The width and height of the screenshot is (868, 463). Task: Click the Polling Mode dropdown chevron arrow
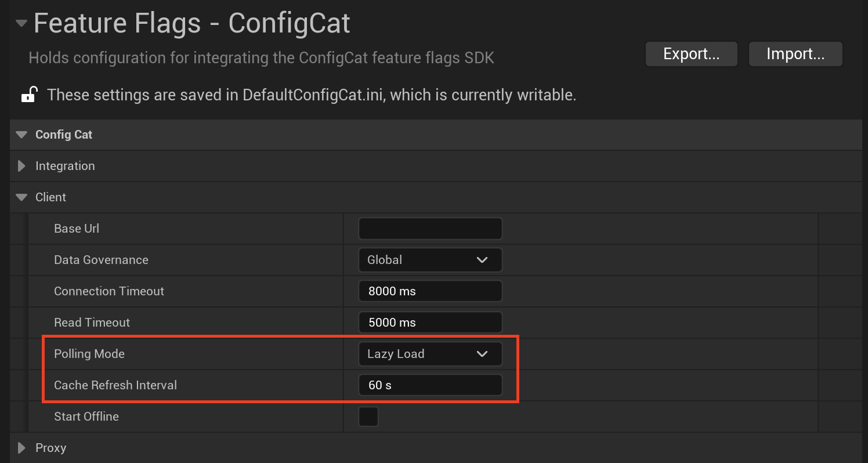pyautogui.click(x=482, y=353)
